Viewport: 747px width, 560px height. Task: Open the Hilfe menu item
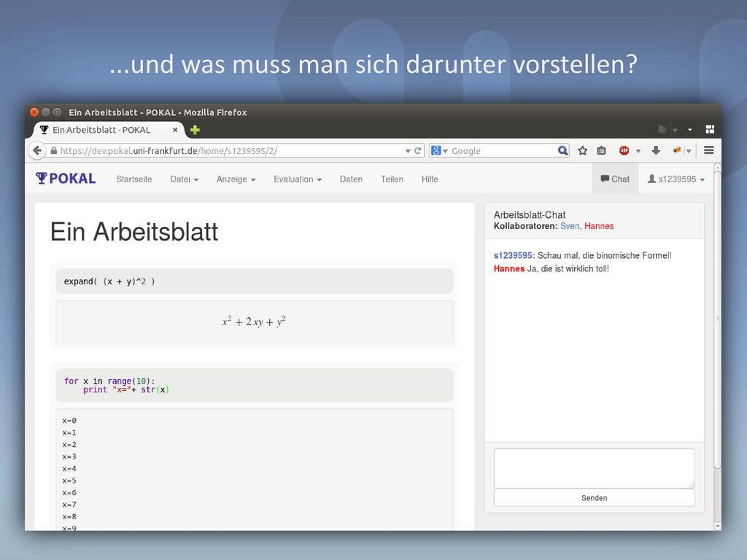(x=430, y=179)
